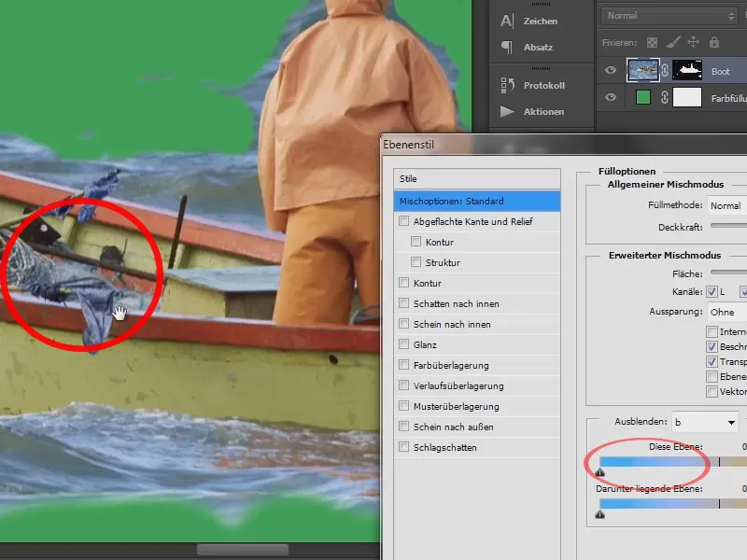Screen dimensions: 747x560
Task: Open the Aktionen play icon
Action: click(x=507, y=111)
